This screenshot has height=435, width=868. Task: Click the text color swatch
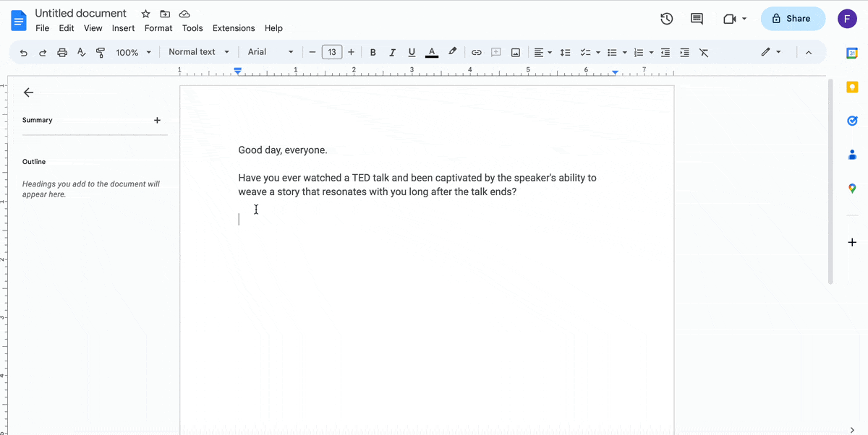coord(432,52)
